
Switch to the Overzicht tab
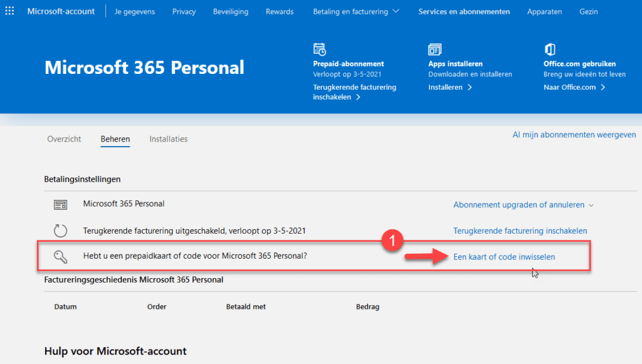tap(64, 139)
